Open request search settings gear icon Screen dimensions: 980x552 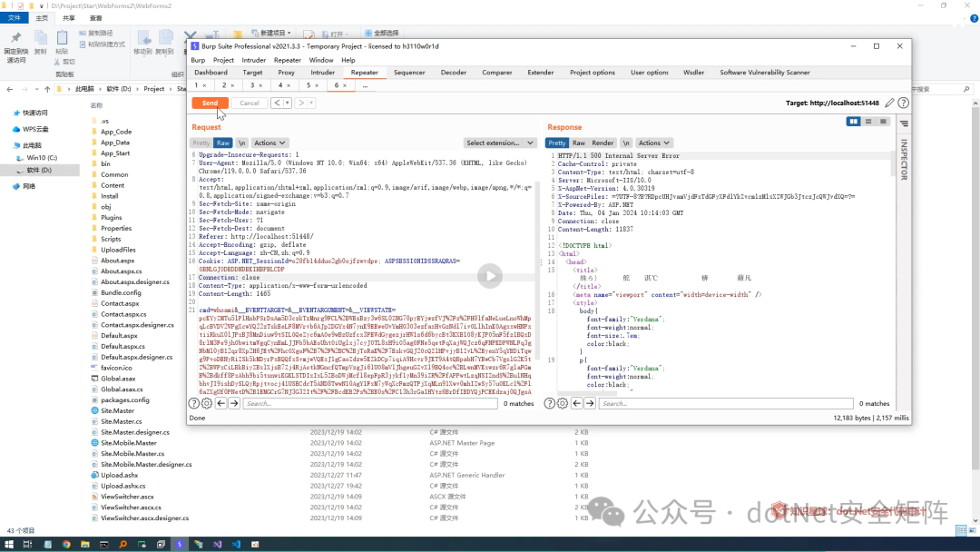click(207, 404)
